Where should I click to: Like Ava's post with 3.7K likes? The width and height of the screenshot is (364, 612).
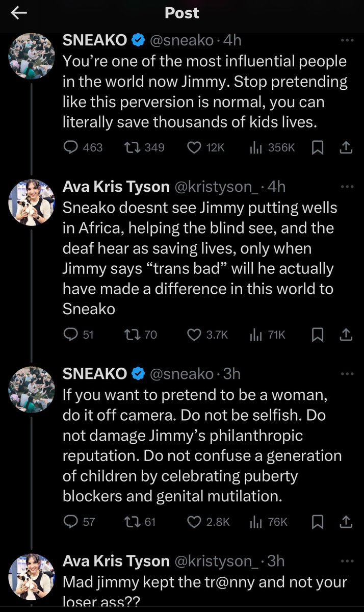(194, 335)
